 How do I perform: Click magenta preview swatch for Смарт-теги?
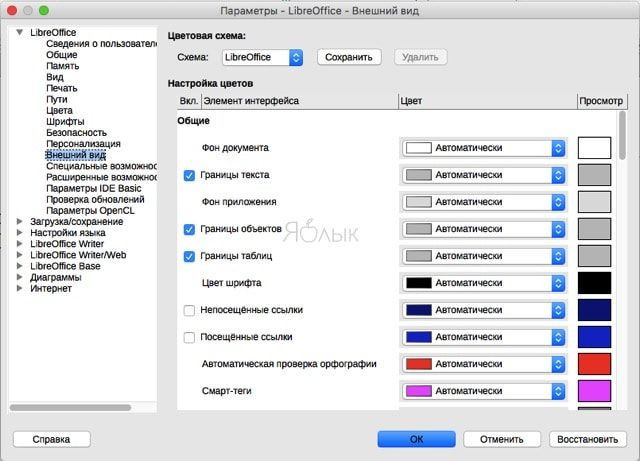tap(594, 391)
